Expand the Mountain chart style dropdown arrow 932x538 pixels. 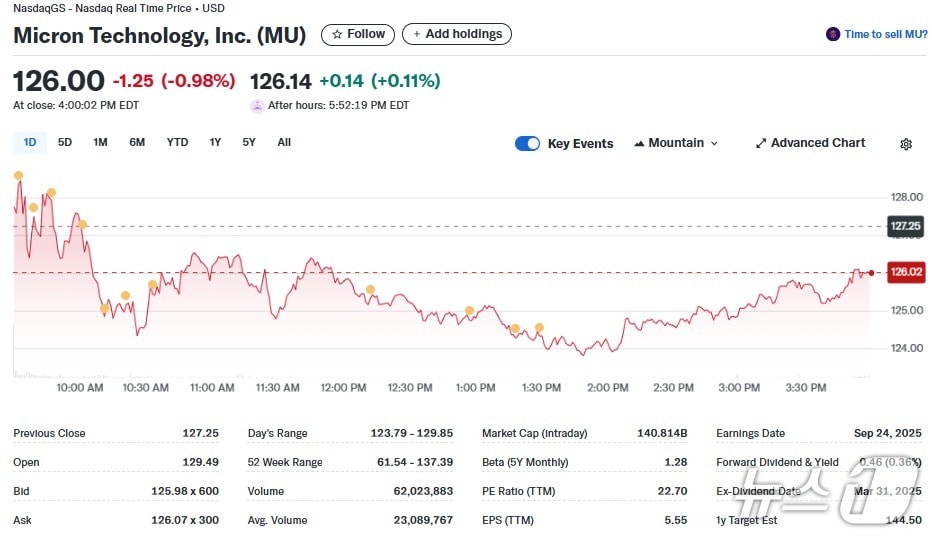714,144
